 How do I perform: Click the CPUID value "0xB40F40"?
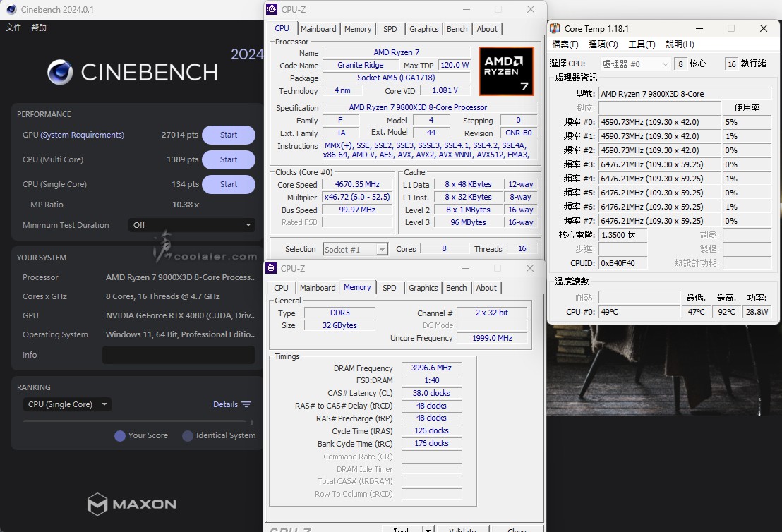tap(623, 262)
